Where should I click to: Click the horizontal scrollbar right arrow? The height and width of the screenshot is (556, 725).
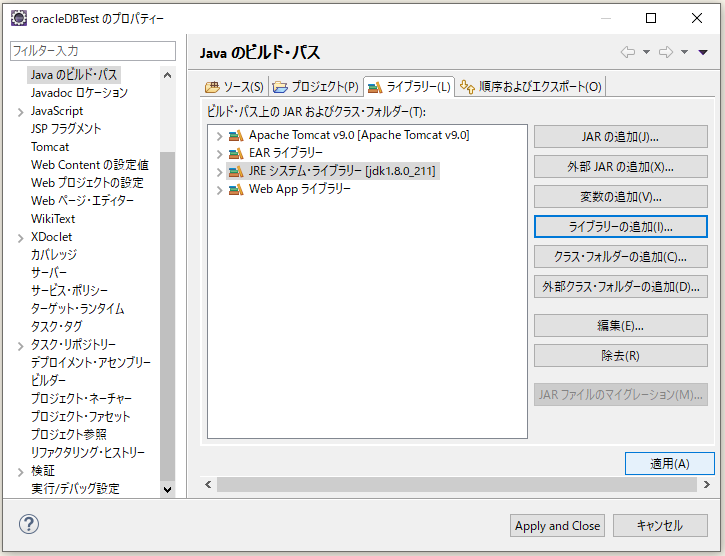(x=707, y=485)
